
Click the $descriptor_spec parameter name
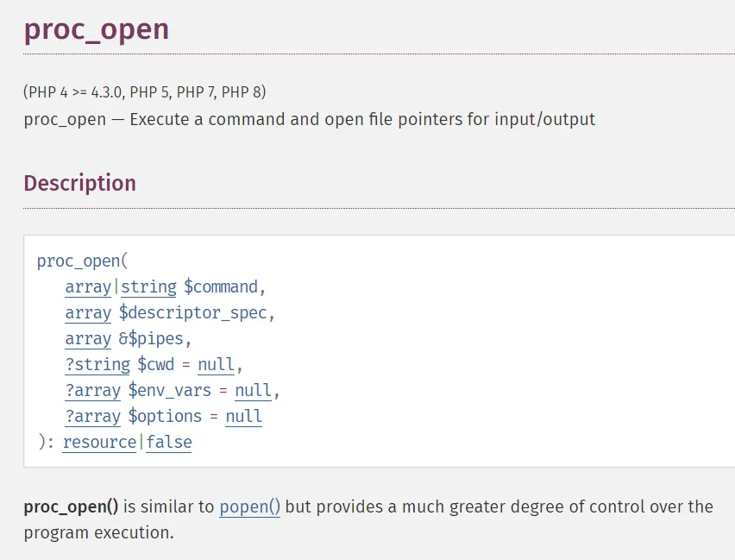point(192,312)
